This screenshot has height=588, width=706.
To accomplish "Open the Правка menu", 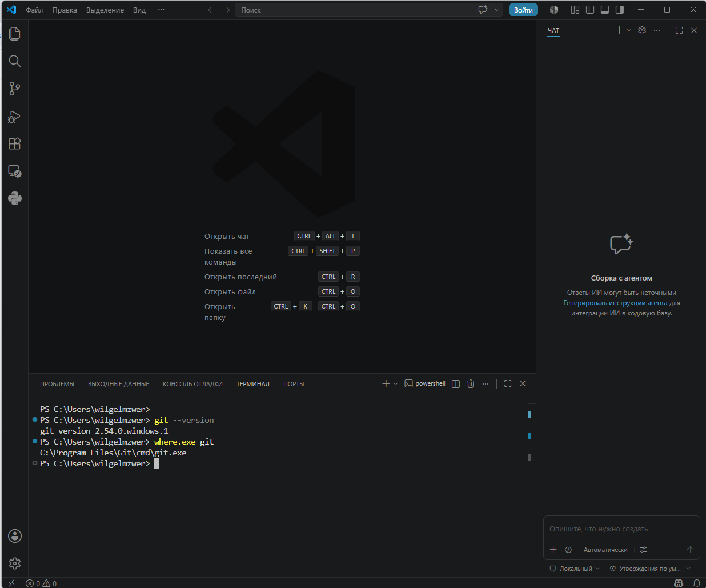I will [x=65, y=10].
